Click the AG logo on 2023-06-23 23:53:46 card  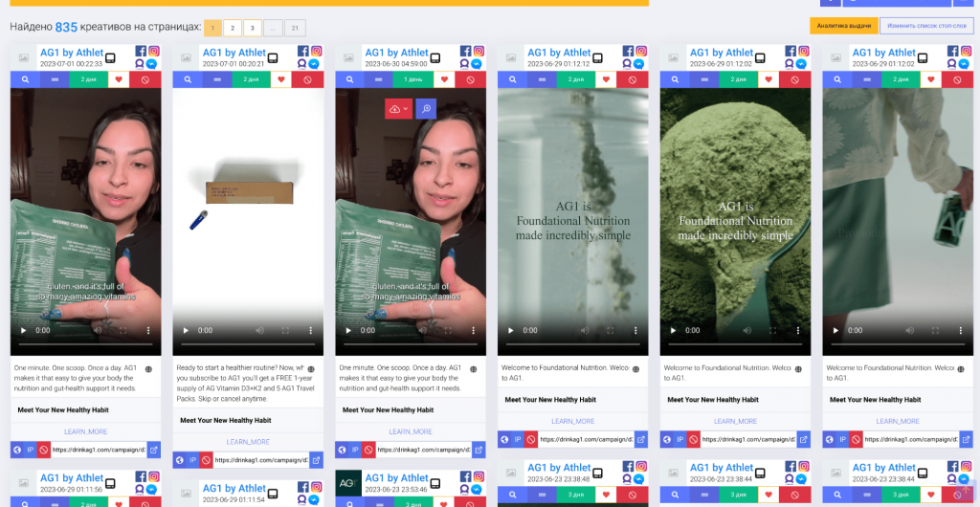pos(348,483)
